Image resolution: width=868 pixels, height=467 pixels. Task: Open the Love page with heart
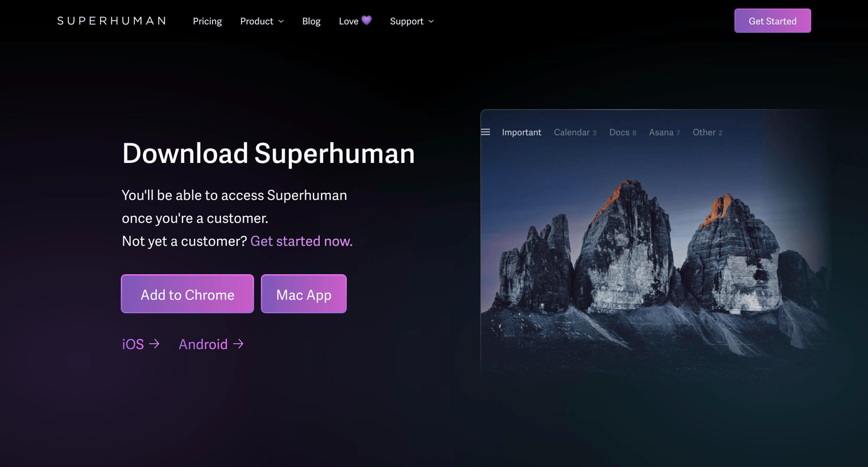[355, 21]
